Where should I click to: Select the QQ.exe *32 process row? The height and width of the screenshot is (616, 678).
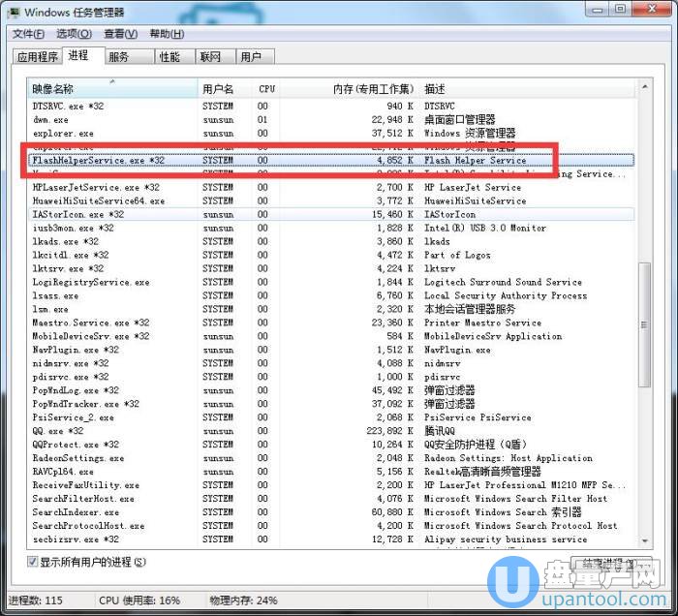pyautogui.click(x=58, y=431)
